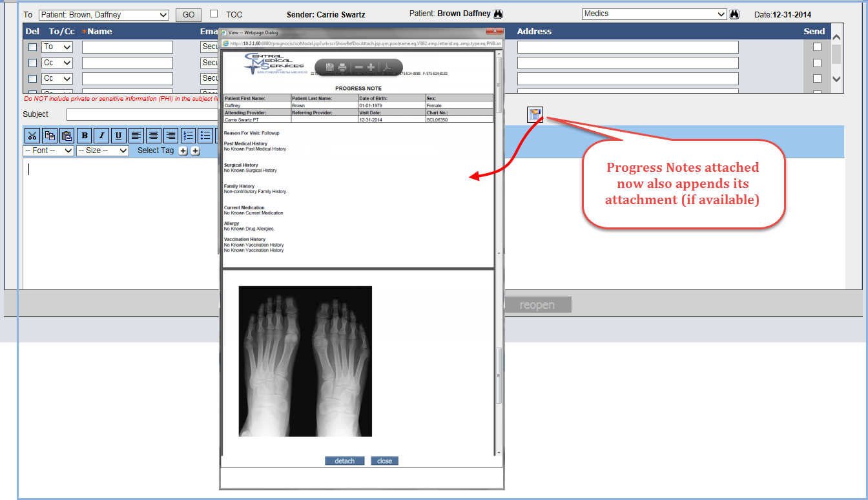Save the document from the PDF toolbar
This screenshot has width=868, height=500.
pyautogui.click(x=330, y=67)
